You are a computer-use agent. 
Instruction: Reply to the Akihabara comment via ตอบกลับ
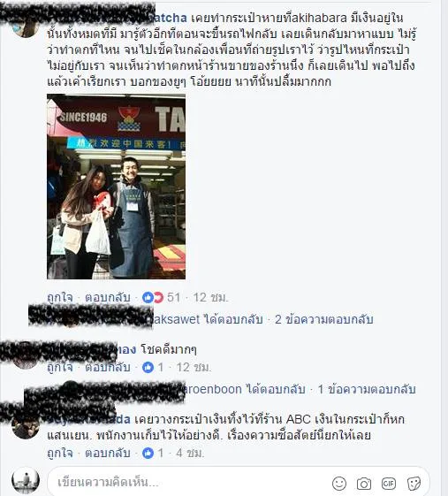(x=108, y=297)
